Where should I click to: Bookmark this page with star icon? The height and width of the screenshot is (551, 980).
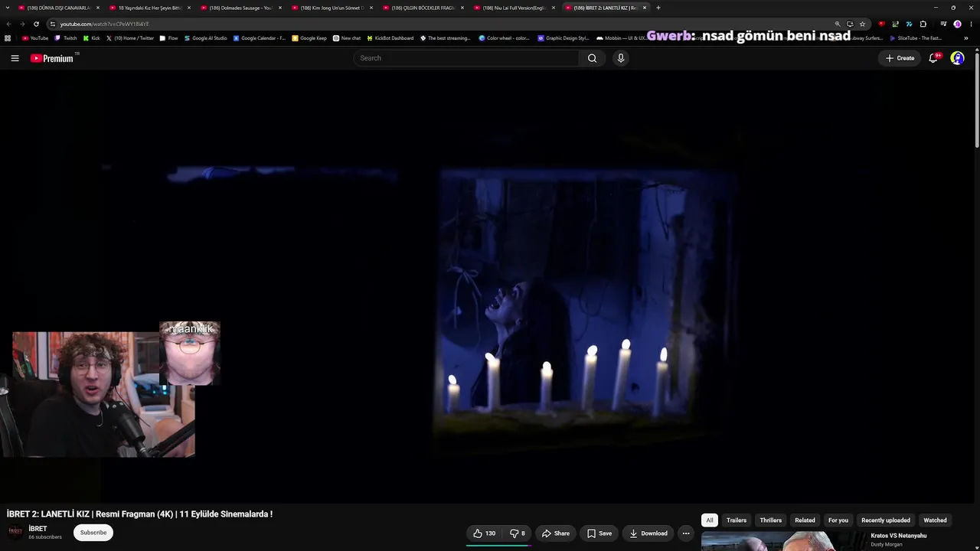coord(862,24)
